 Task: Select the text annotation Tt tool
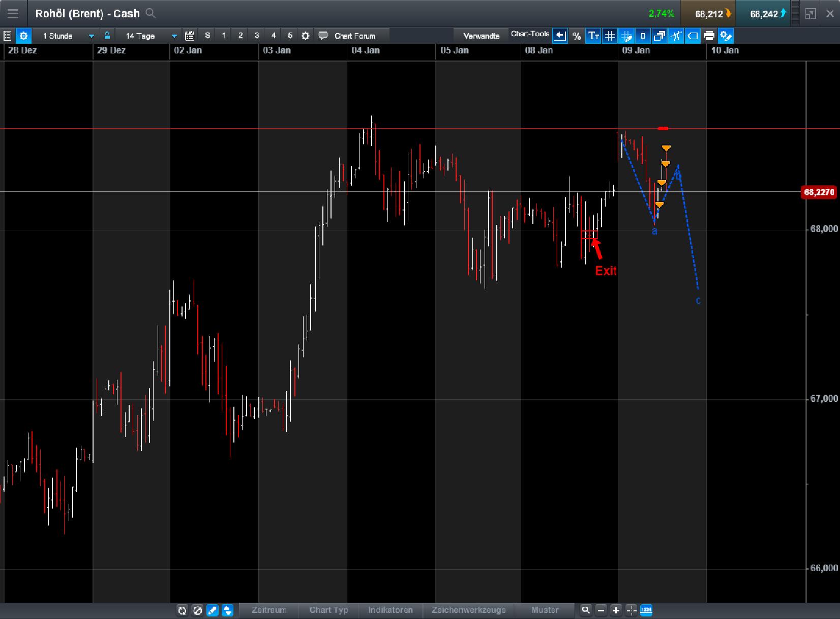(x=593, y=36)
